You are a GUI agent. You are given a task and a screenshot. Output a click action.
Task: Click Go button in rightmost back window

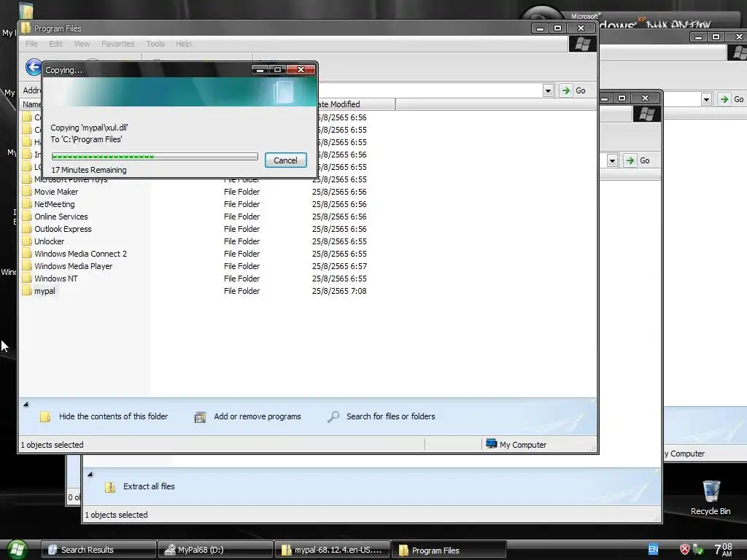(732, 99)
